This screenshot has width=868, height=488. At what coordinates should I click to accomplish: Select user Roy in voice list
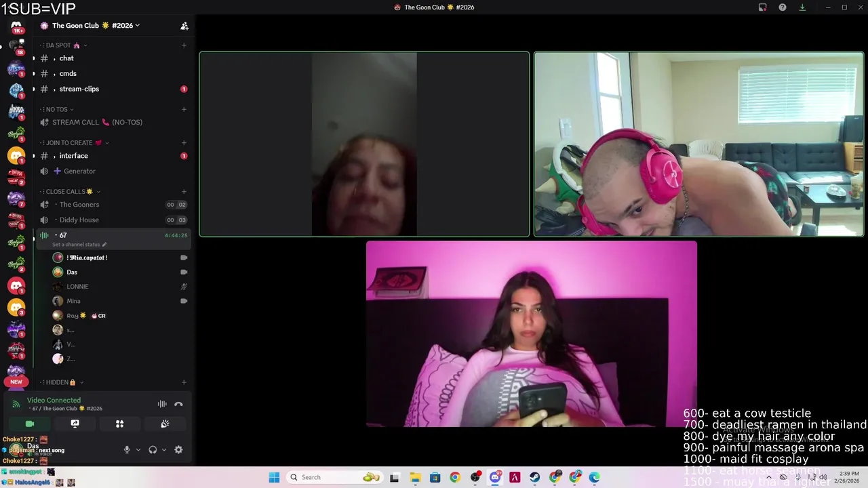tap(119, 315)
